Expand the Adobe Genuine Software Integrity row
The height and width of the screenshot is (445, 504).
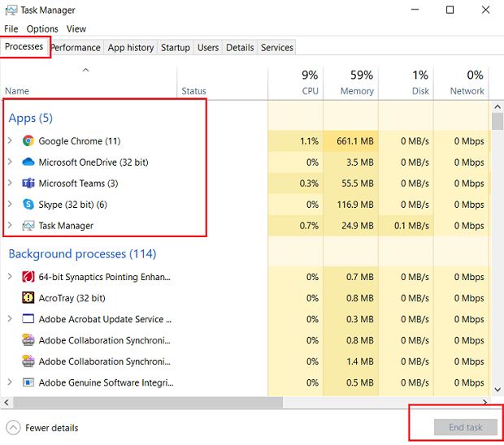point(10,382)
